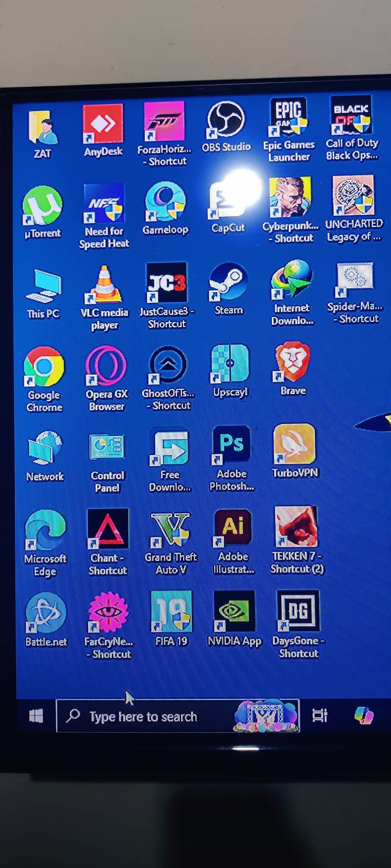Select the FarCryNewDawn shortcut icon
391x868 pixels.
108,612
